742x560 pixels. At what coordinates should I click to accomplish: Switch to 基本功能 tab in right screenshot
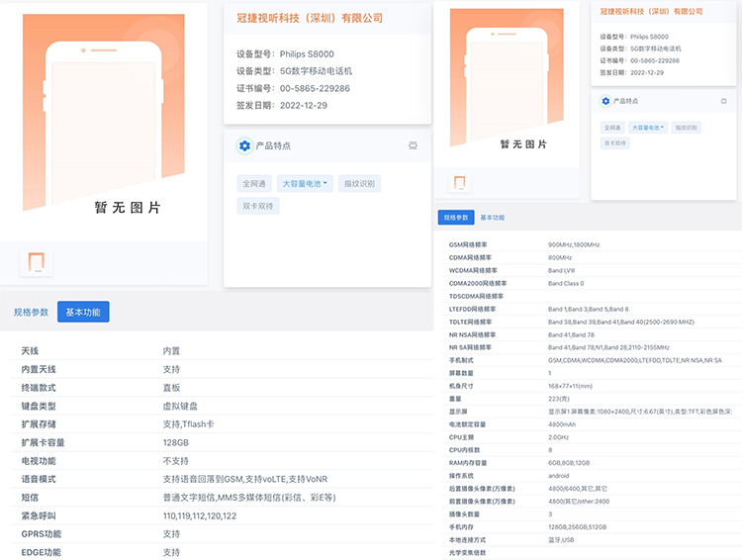[492, 218]
